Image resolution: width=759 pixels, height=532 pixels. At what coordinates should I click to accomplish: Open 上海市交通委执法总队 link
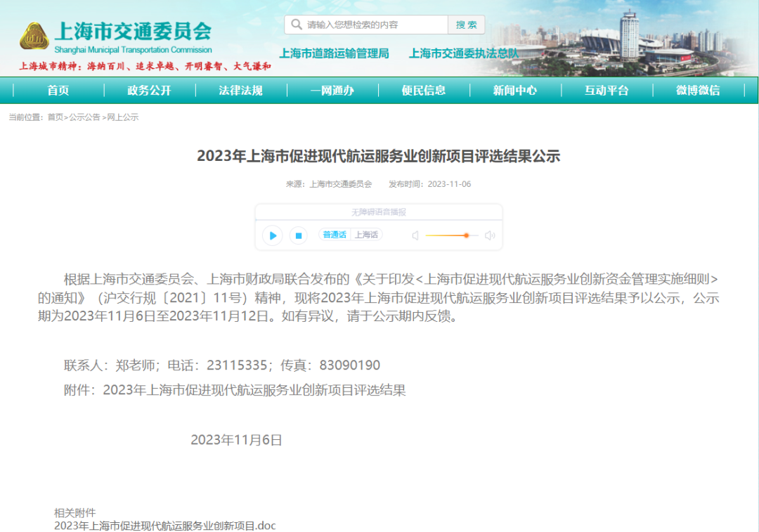464,53
